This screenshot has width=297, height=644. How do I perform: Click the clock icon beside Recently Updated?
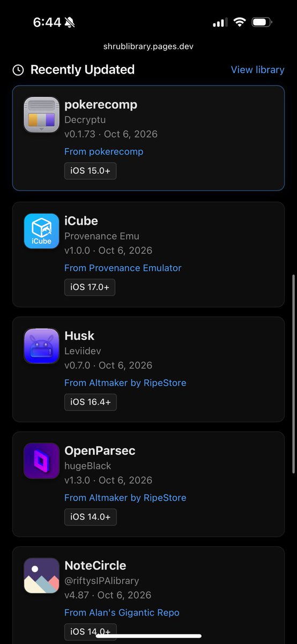point(18,70)
